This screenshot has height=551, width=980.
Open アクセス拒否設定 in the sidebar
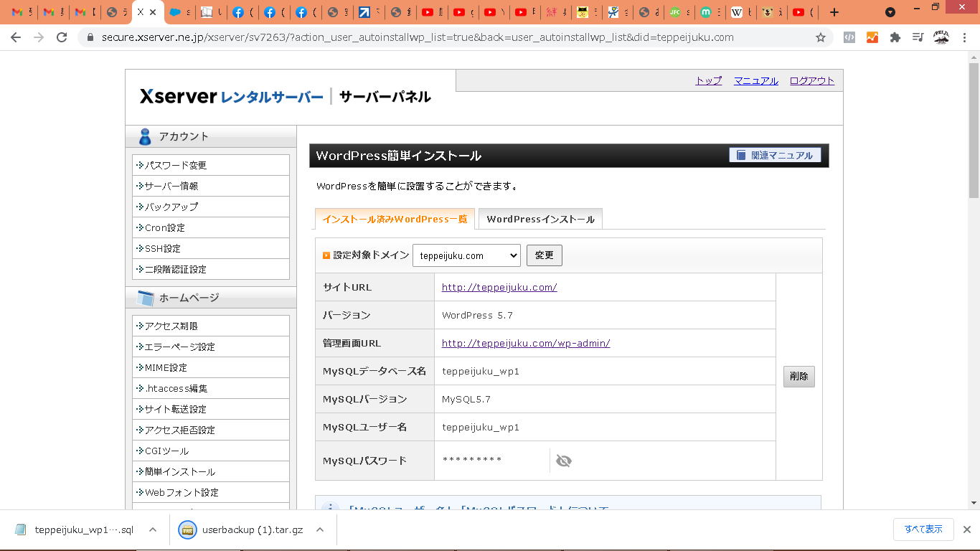pyautogui.click(x=211, y=430)
